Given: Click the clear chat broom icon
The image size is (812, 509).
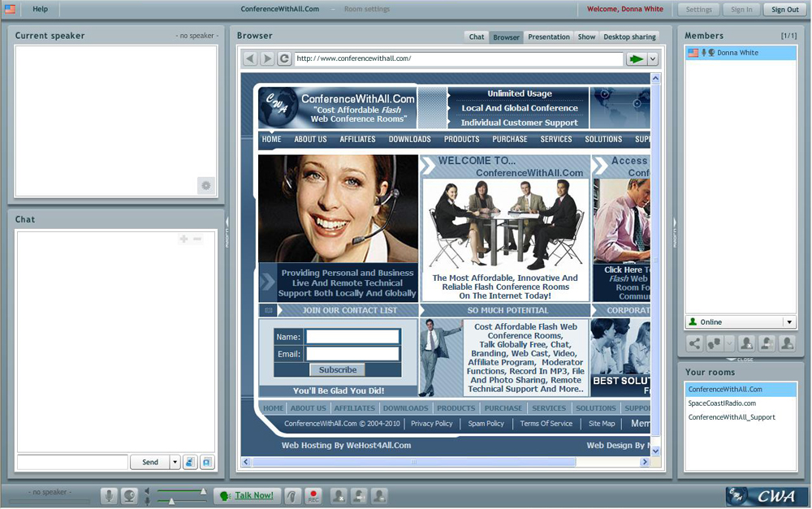Looking at the screenshot, I should pyautogui.click(x=190, y=462).
